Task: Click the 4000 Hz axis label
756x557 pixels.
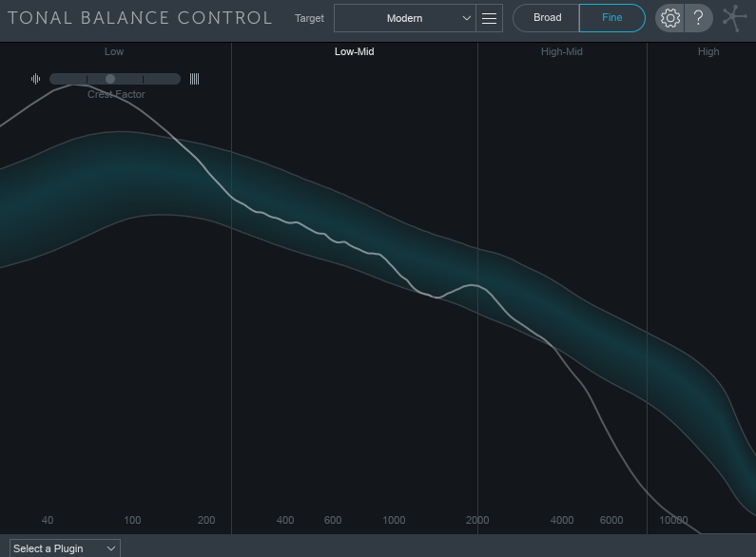Action: (x=562, y=520)
